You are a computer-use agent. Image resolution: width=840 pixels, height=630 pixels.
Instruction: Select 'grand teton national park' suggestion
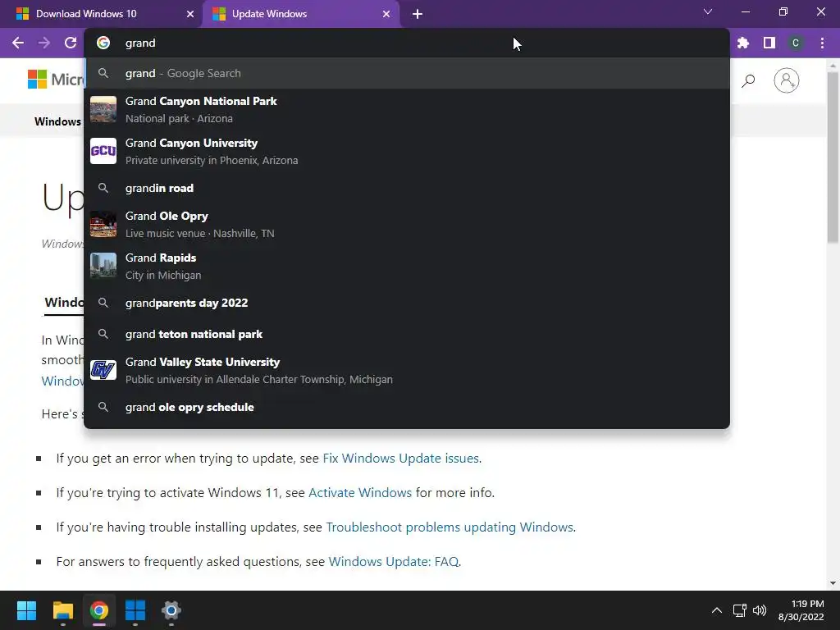(407, 335)
